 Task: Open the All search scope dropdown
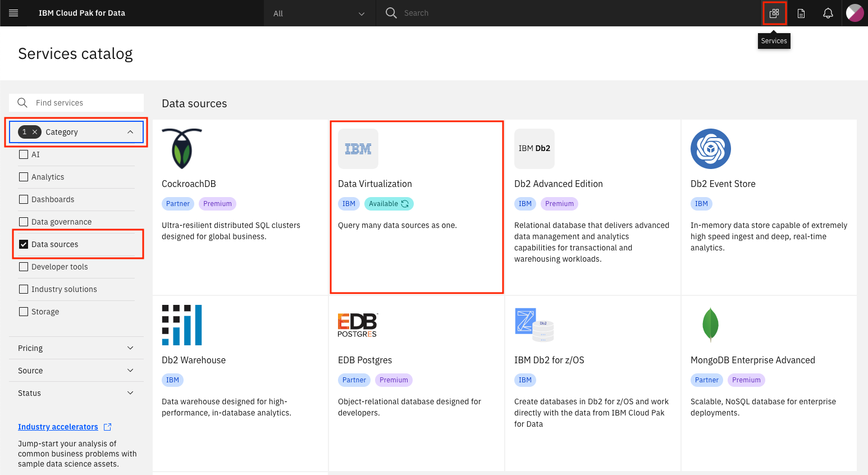pos(318,13)
